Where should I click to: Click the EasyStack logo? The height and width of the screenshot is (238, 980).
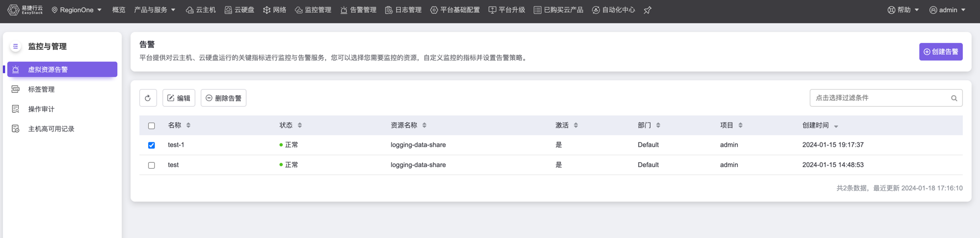point(25,10)
